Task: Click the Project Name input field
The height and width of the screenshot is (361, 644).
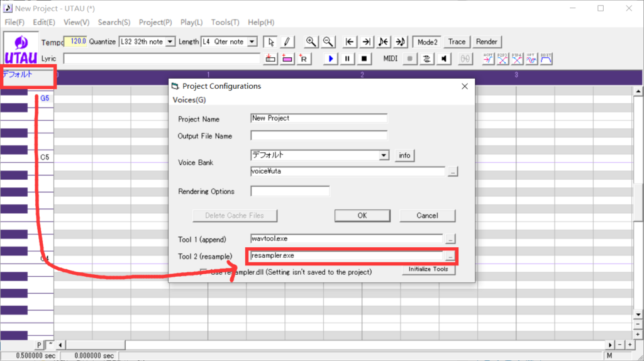Action: [318, 118]
